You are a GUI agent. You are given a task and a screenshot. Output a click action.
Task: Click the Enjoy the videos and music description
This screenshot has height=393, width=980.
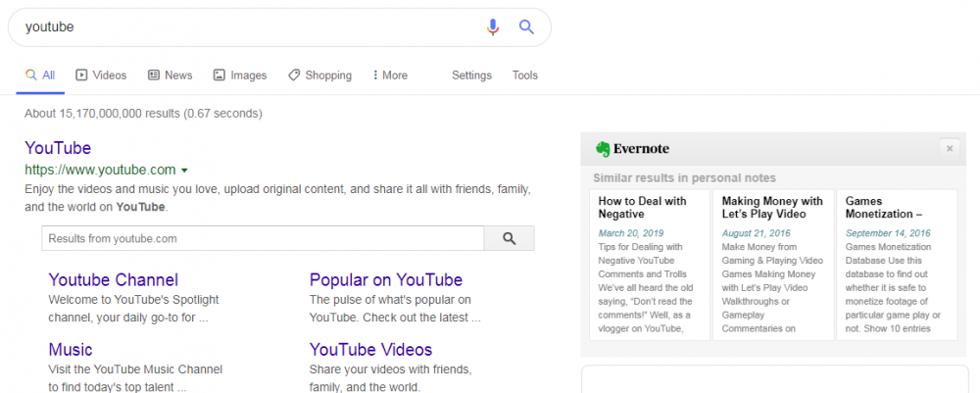277,197
